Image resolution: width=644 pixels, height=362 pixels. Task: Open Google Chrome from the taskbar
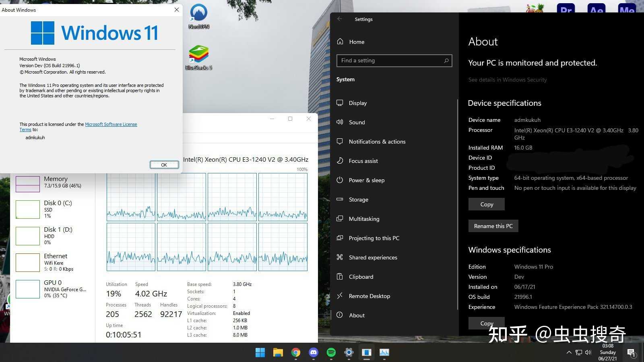click(x=296, y=353)
